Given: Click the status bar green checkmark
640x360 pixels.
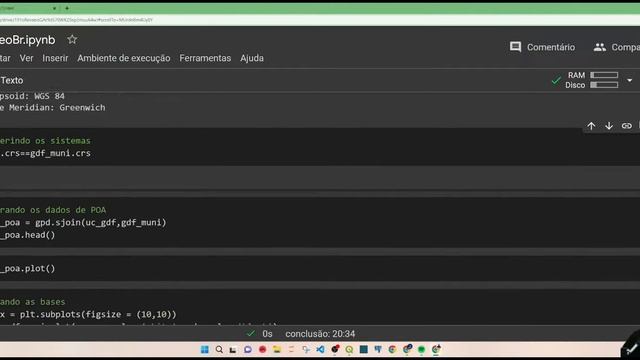Looking at the screenshot, I should pyautogui.click(x=251, y=333).
